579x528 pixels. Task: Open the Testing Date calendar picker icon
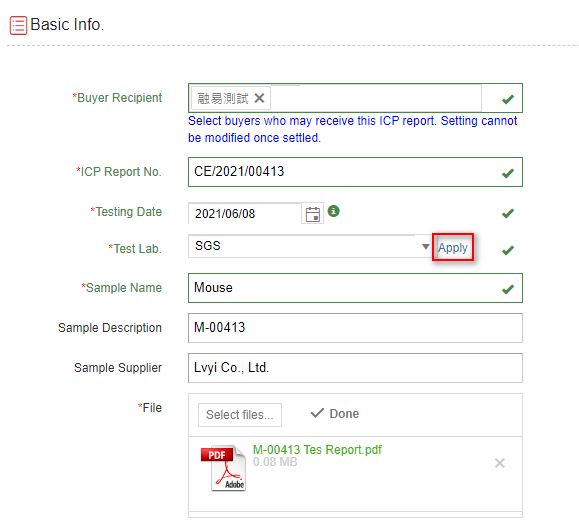click(312, 214)
